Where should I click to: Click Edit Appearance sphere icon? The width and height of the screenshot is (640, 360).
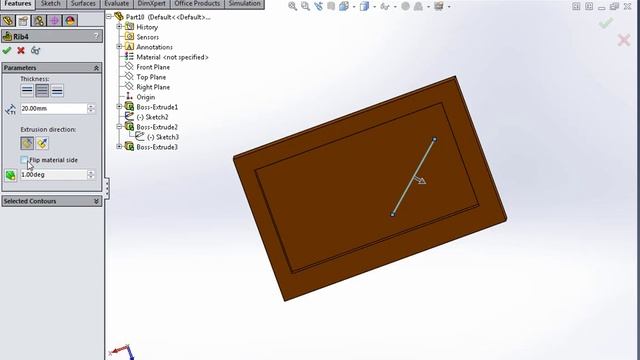click(405, 6)
